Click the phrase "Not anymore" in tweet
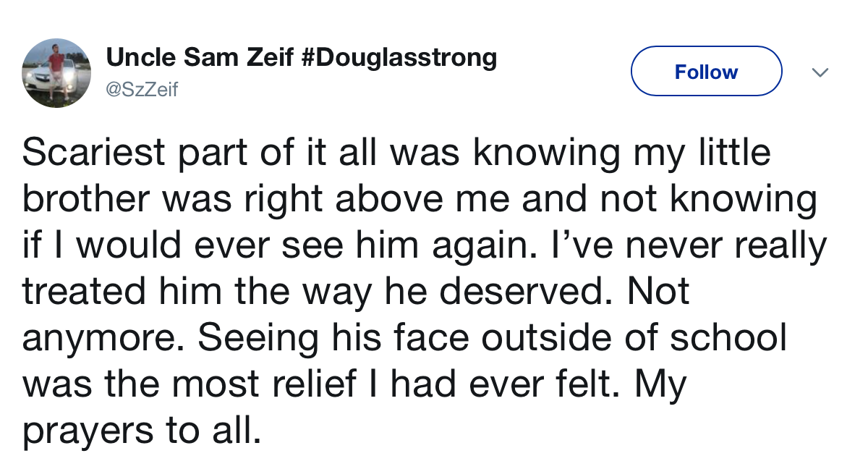This screenshot has height=456, width=868. 356,316
